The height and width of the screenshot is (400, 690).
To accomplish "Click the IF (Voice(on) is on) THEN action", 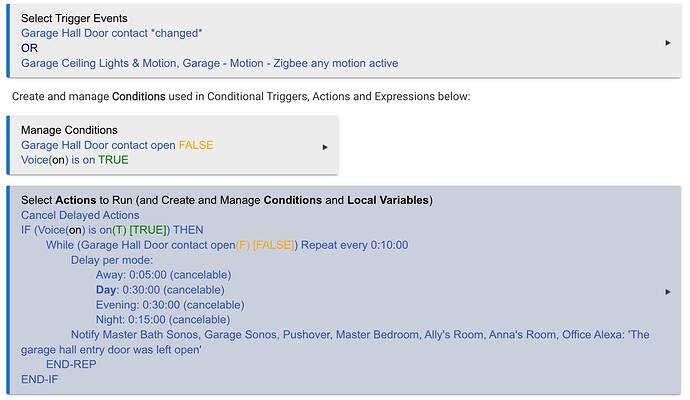I will pyautogui.click(x=112, y=230).
